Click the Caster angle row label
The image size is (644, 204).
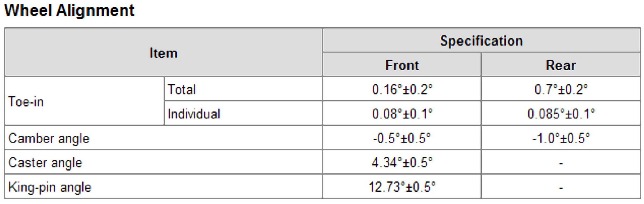(x=45, y=163)
